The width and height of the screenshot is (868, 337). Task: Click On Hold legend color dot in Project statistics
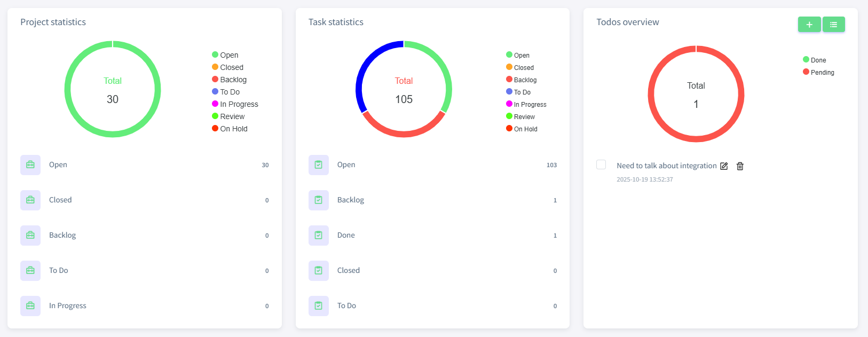point(215,129)
